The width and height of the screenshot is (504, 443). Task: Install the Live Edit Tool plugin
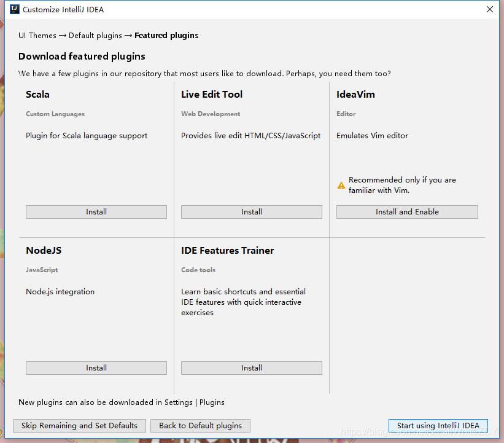tap(251, 212)
